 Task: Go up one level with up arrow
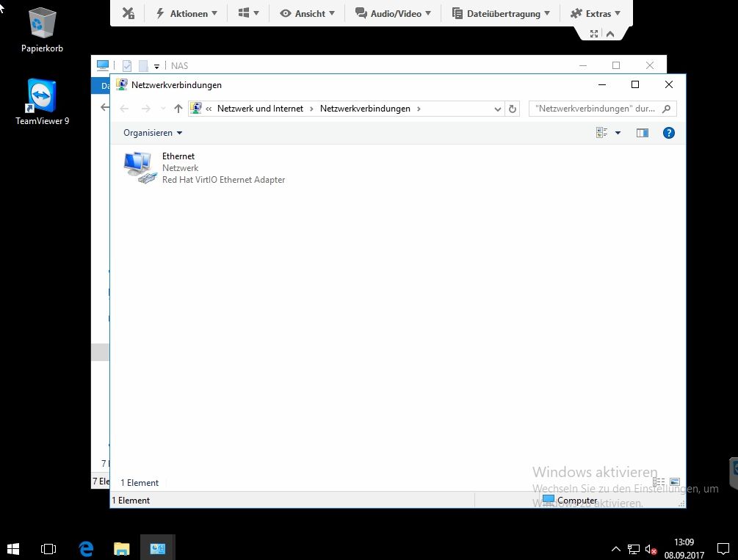[x=178, y=109]
